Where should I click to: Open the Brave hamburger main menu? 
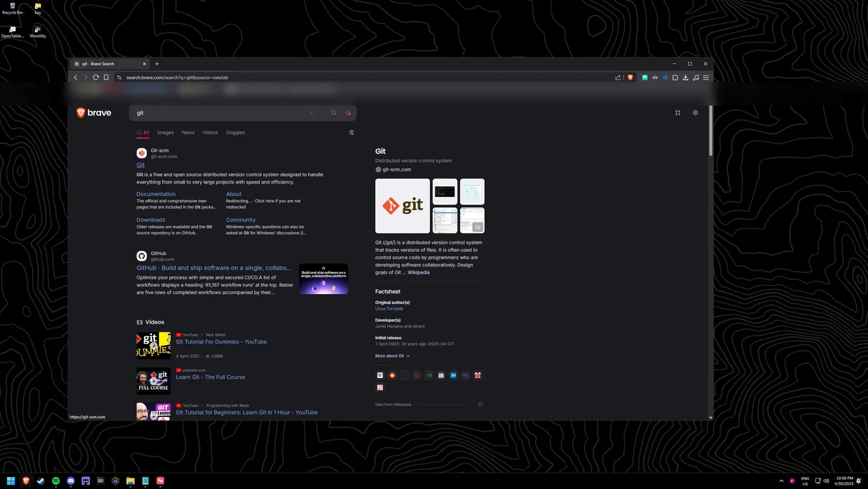coord(706,78)
